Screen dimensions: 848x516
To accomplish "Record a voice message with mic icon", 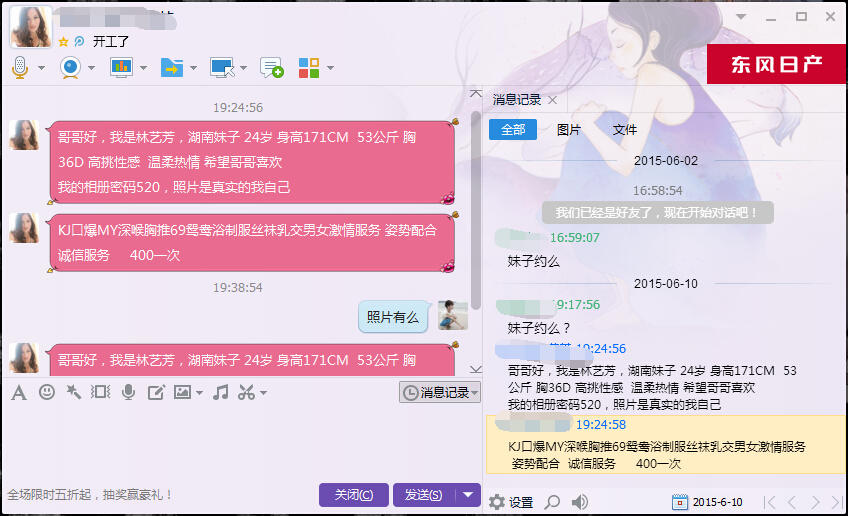I will 128,392.
